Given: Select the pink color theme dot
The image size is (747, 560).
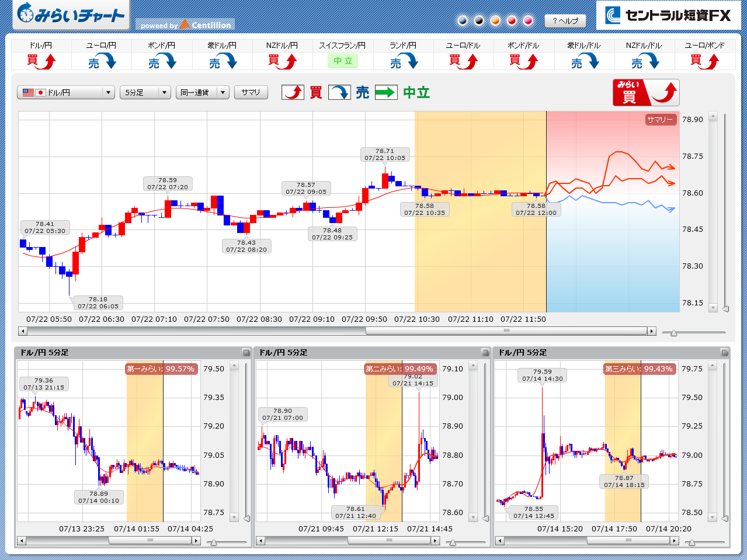Looking at the screenshot, I should (528, 20).
